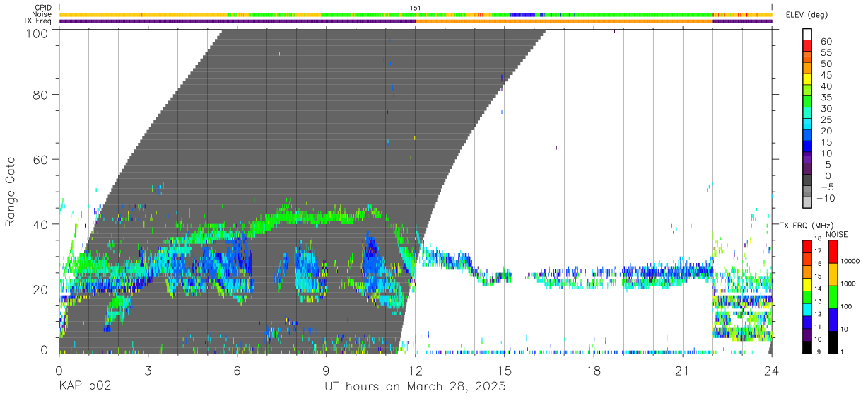868x401 pixels.
Task: Click the -5 label on ELEV legend
Action: pyautogui.click(x=826, y=187)
